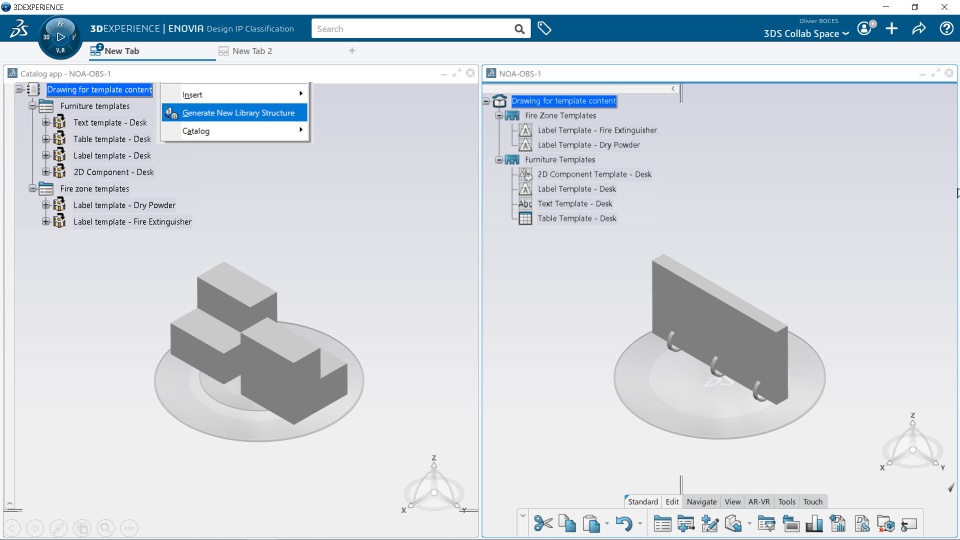Viewport: 960px width, 540px height.
Task: Collapse the Fire Zone Templates class in right tree
Action: click(x=499, y=115)
